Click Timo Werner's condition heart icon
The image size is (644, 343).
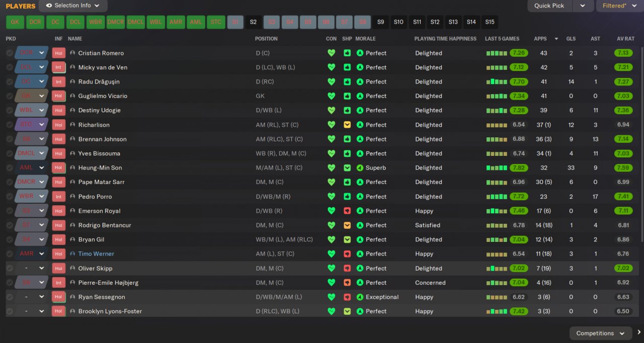pyautogui.click(x=331, y=254)
